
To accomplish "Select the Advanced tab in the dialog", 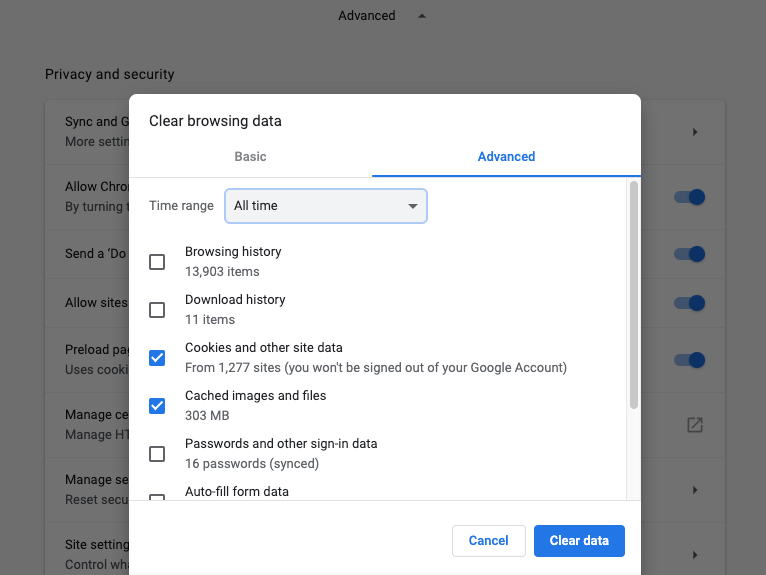I will [506, 156].
